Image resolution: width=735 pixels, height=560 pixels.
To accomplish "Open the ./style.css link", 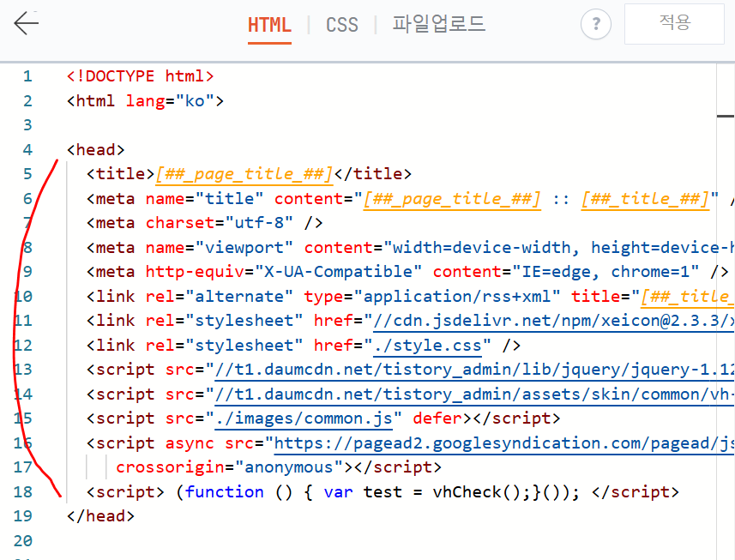I will click(428, 346).
